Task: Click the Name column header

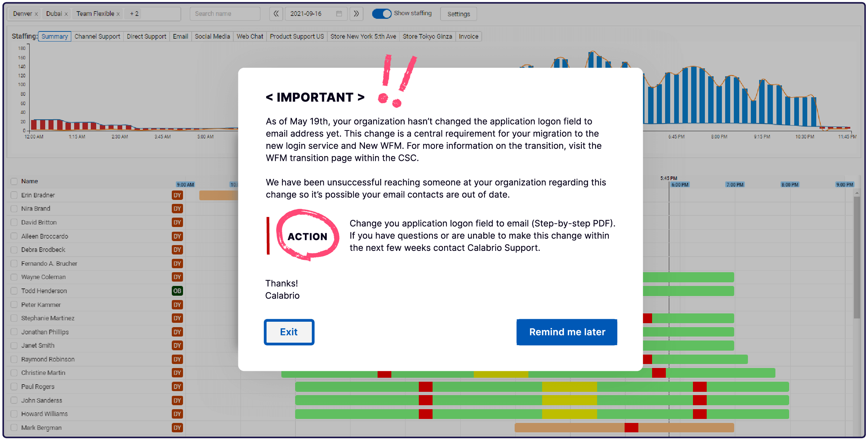Action: click(x=30, y=181)
